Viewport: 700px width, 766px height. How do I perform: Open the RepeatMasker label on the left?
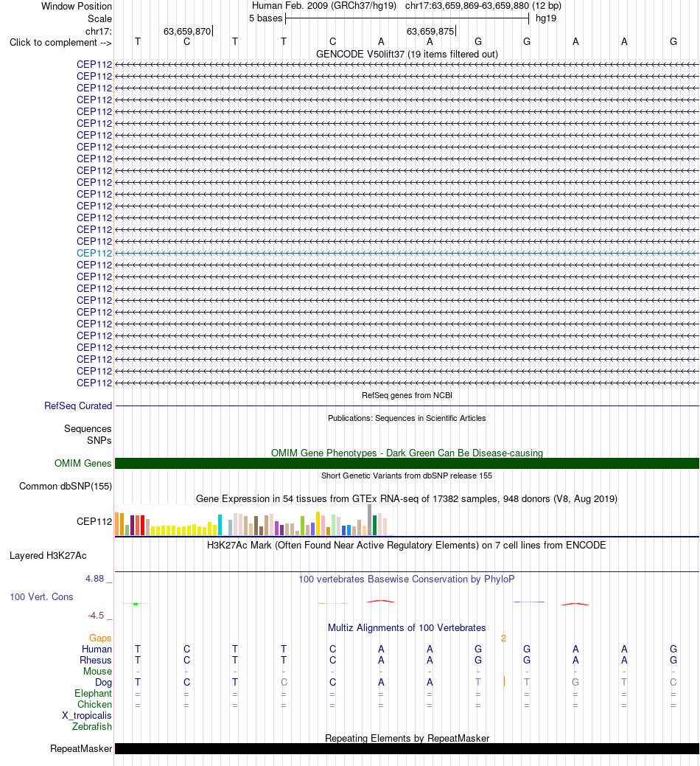(x=81, y=748)
